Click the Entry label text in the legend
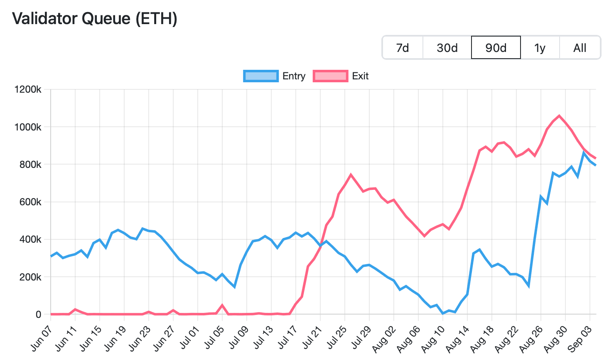The image size is (614, 364). 294,76
